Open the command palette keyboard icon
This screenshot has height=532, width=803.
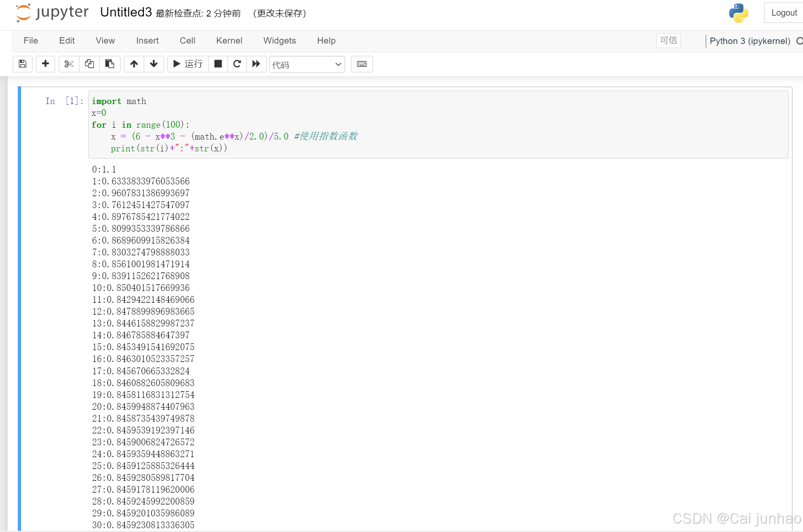pos(362,64)
